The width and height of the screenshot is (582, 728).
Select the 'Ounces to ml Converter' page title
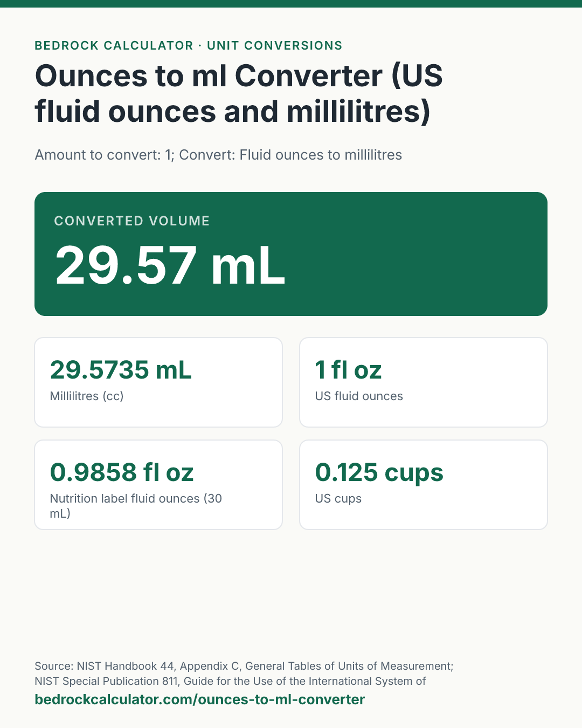(239, 93)
